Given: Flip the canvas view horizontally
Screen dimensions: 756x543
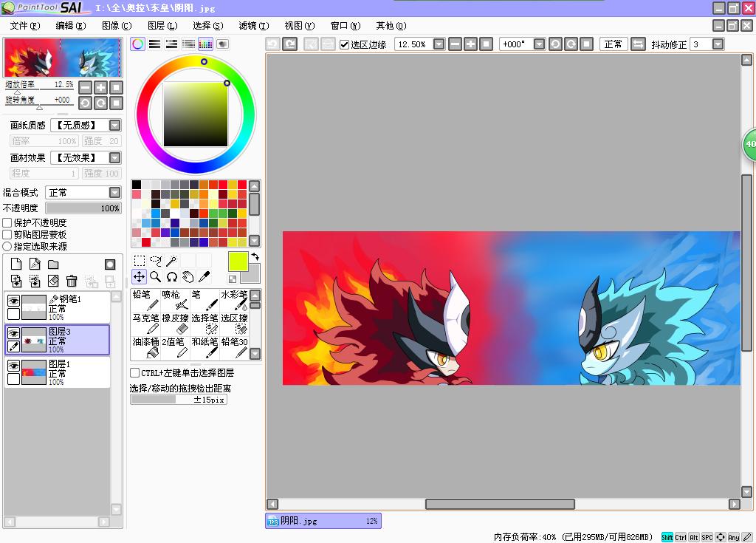Looking at the screenshot, I should pos(638,44).
